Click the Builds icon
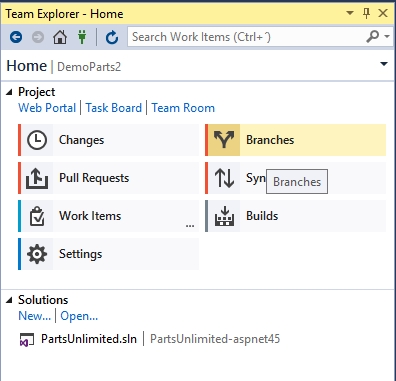The image size is (396, 381). click(224, 216)
